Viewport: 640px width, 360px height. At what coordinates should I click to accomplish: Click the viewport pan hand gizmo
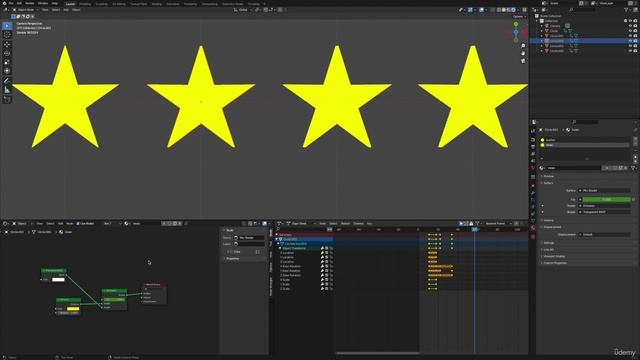tap(523, 53)
